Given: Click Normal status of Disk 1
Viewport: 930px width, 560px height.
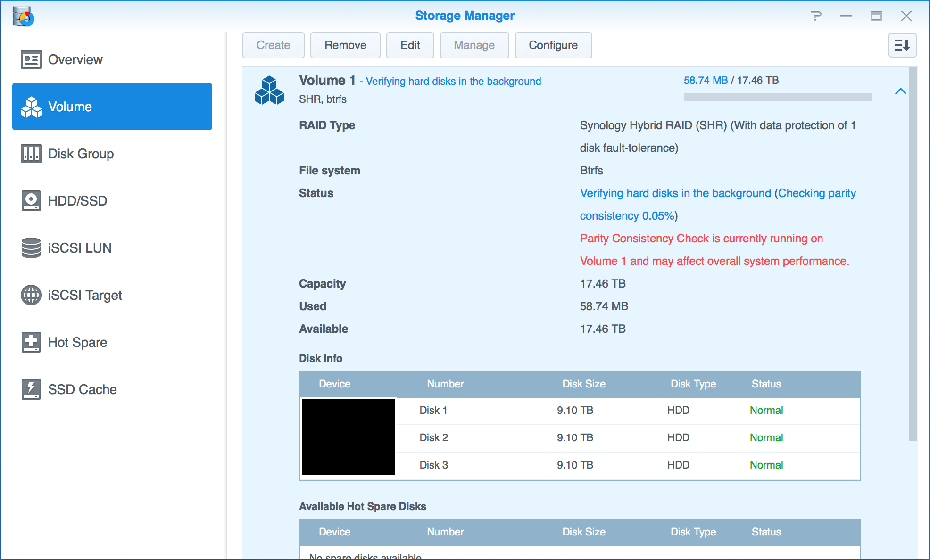Looking at the screenshot, I should (766, 411).
